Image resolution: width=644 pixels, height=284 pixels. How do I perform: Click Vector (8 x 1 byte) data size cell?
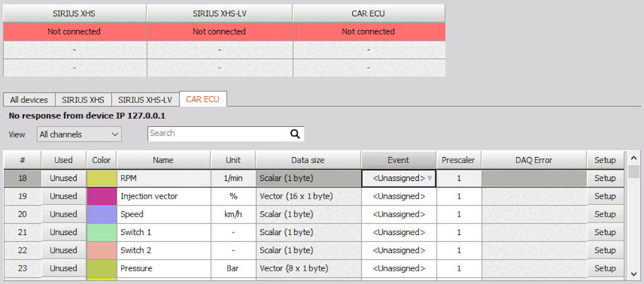(x=308, y=268)
